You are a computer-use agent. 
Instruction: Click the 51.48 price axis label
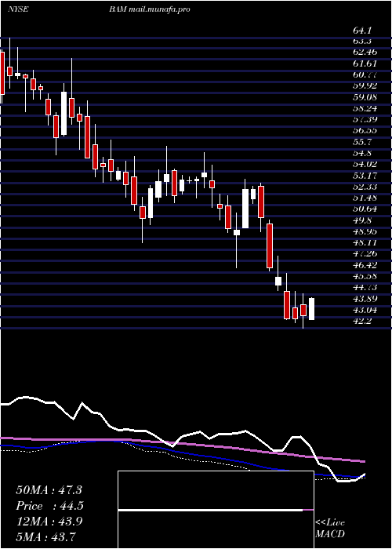tap(365, 198)
